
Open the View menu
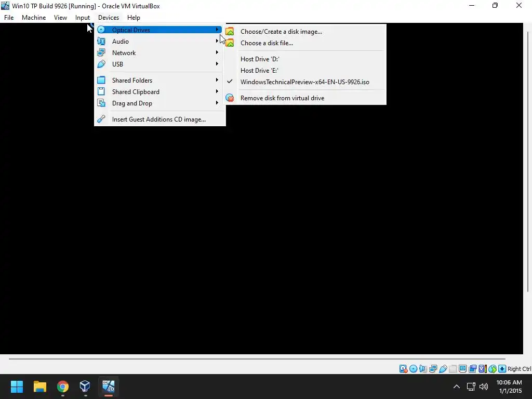(60, 18)
